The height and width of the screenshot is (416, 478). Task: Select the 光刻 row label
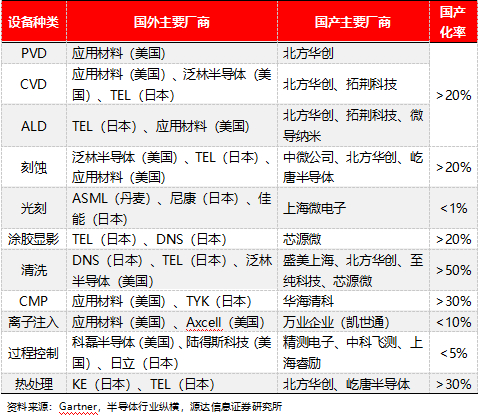tap(34, 208)
